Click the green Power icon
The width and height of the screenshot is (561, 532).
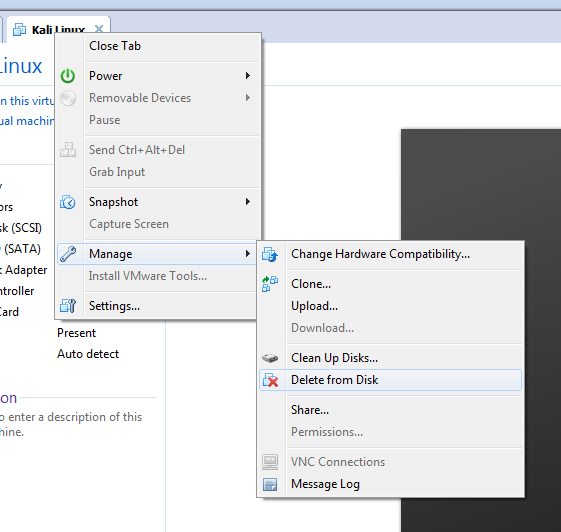(68, 76)
